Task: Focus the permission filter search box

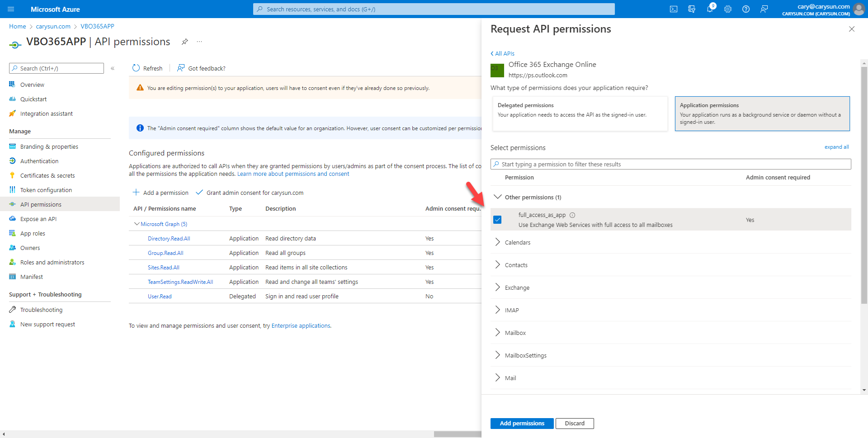Action: (x=671, y=164)
